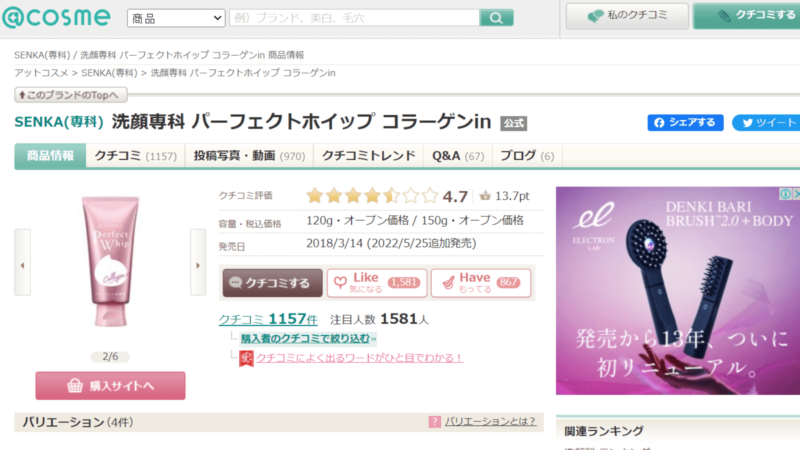Image resolution: width=800 pixels, height=450 pixels.
Task: Click the 2018/3/14 release date text
Action: tap(391, 243)
